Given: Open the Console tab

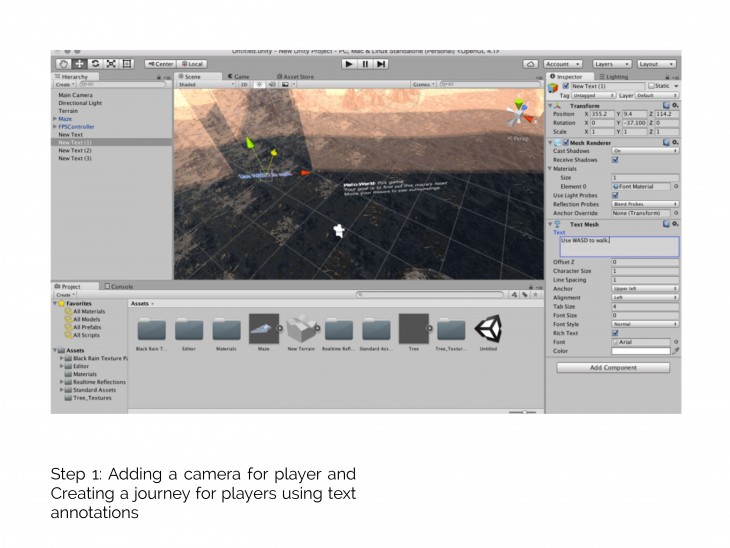Looking at the screenshot, I should click(x=118, y=287).
